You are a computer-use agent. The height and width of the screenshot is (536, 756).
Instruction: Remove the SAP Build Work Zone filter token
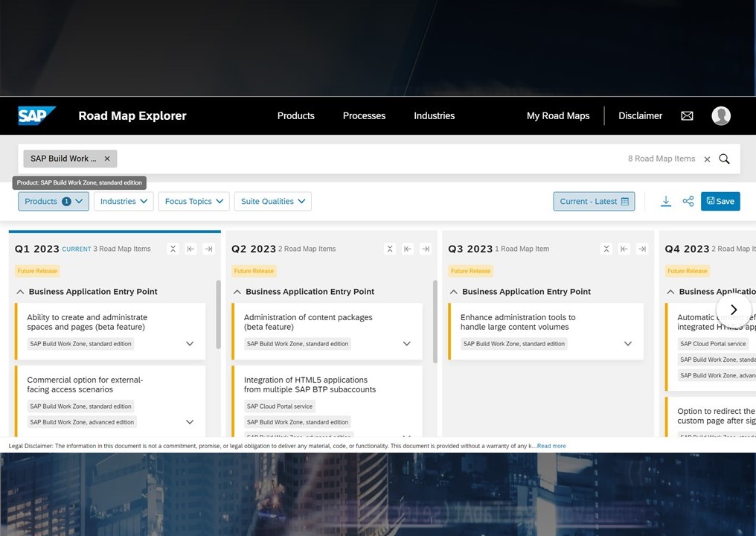107,159
